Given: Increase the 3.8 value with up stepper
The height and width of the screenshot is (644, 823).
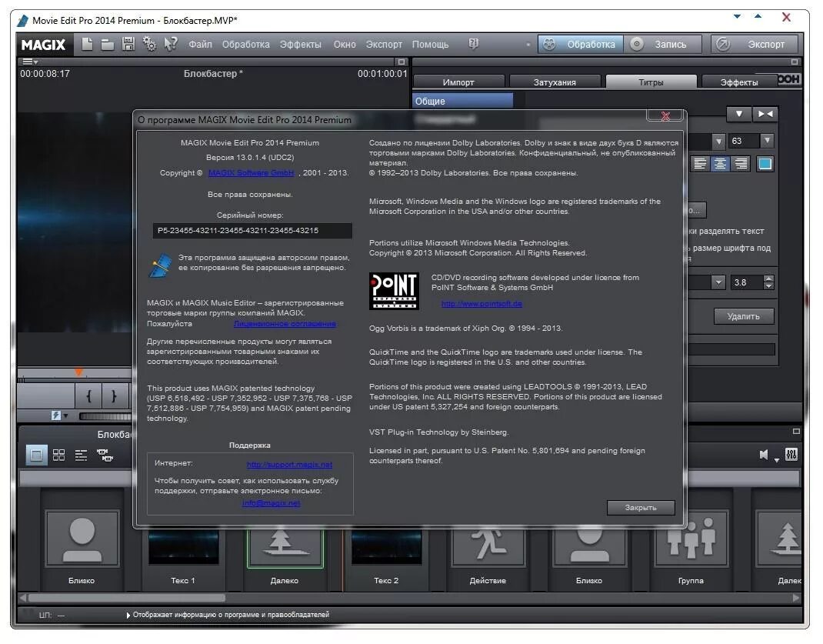Looking at the screenshot, I should click(x=768, y=279).
